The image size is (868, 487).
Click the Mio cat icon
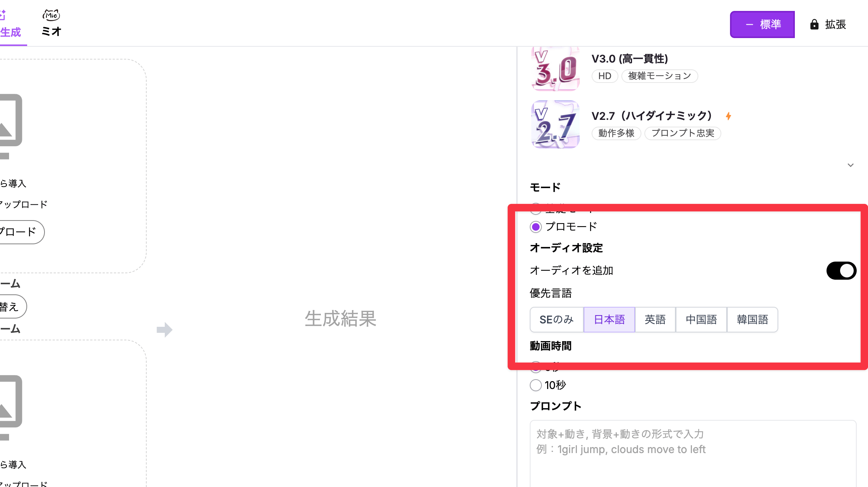tap(51, 15)
